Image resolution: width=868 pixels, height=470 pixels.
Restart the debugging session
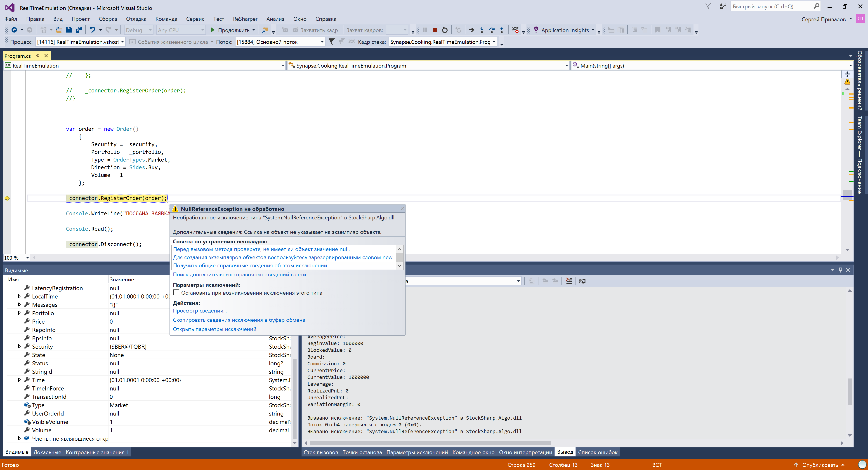tap(445, 30)
